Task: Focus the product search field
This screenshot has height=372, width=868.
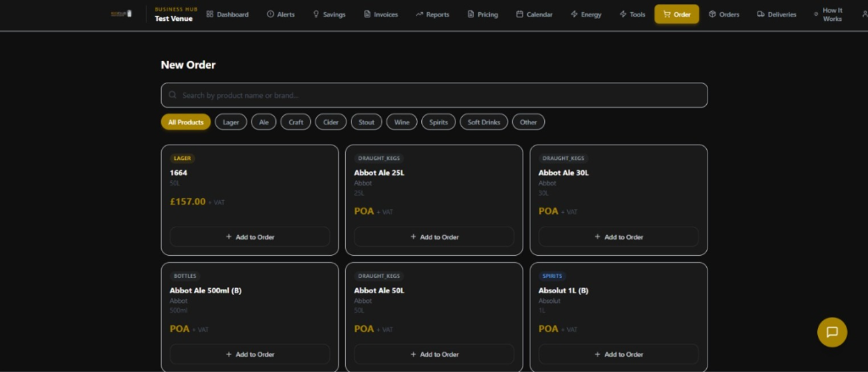Action: [434, 95]
